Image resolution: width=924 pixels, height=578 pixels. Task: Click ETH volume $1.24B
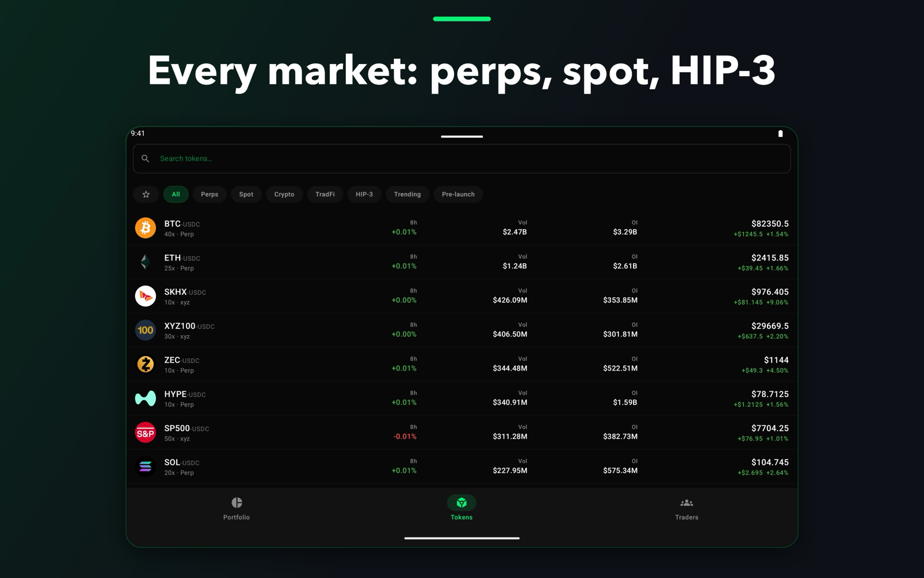coord(515,266)
